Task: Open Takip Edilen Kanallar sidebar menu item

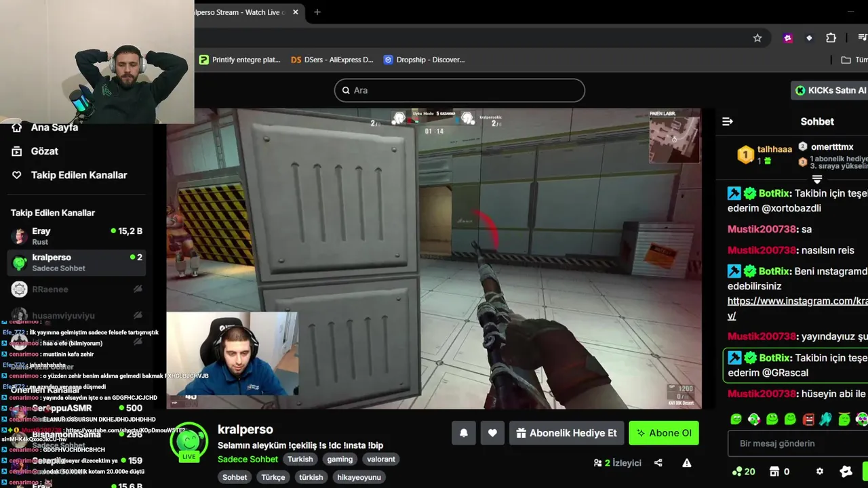Action: pyautogui.click(x=79, y=175)
